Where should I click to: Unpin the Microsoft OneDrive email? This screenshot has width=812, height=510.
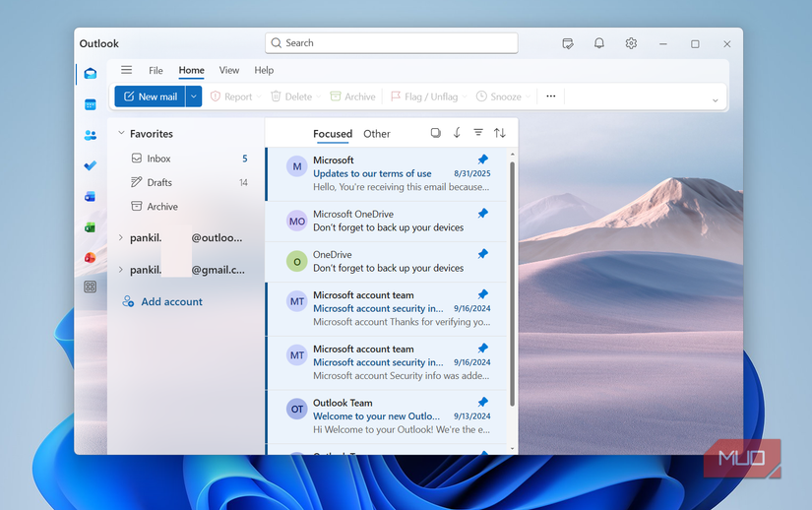(x=482, y=214)
